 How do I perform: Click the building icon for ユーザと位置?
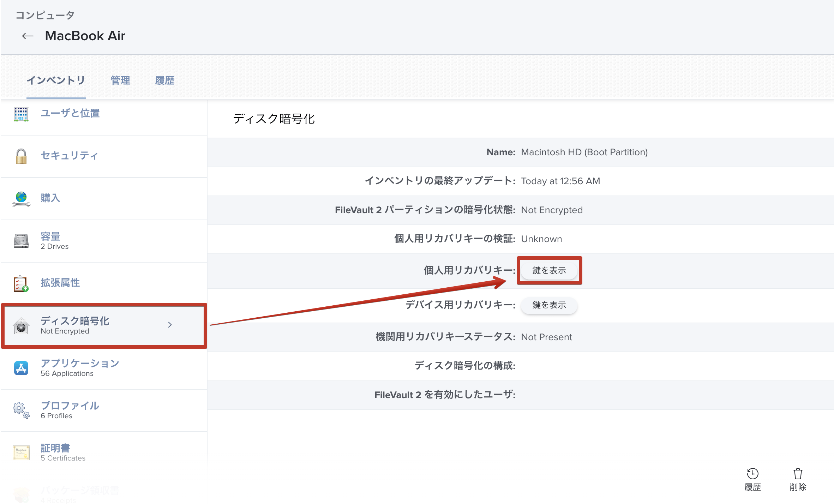(21, 114)
